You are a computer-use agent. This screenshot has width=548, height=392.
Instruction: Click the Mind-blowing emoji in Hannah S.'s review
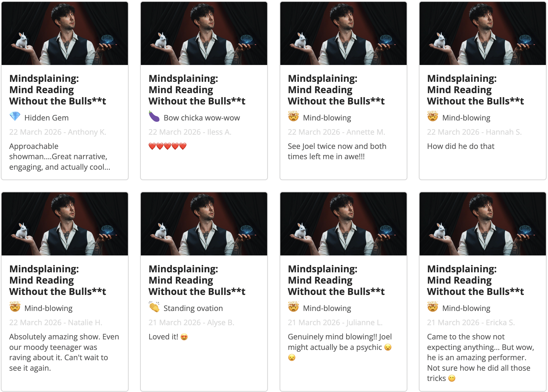pyautogui.click(x=433, y=116)
